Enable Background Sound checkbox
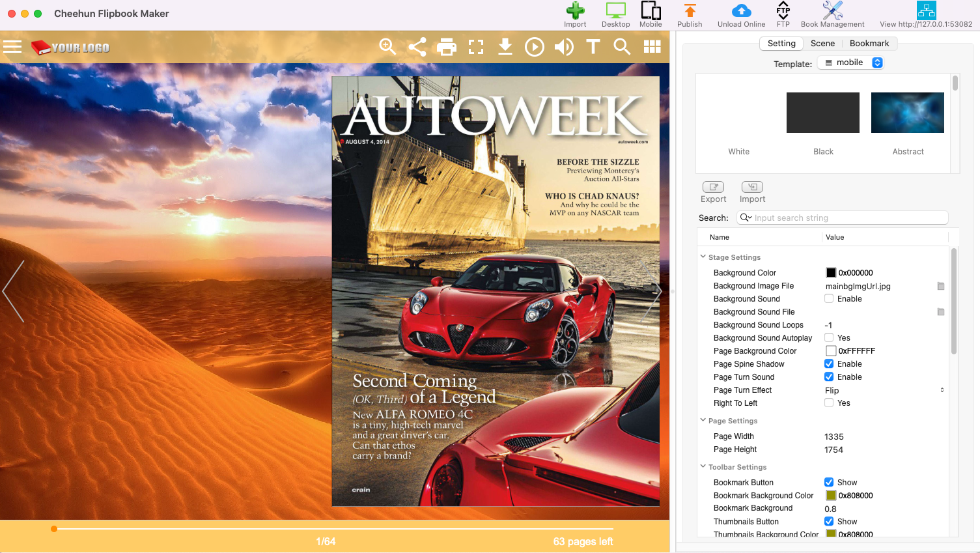This screenshot has width=980, height=553. click(829, 299)
